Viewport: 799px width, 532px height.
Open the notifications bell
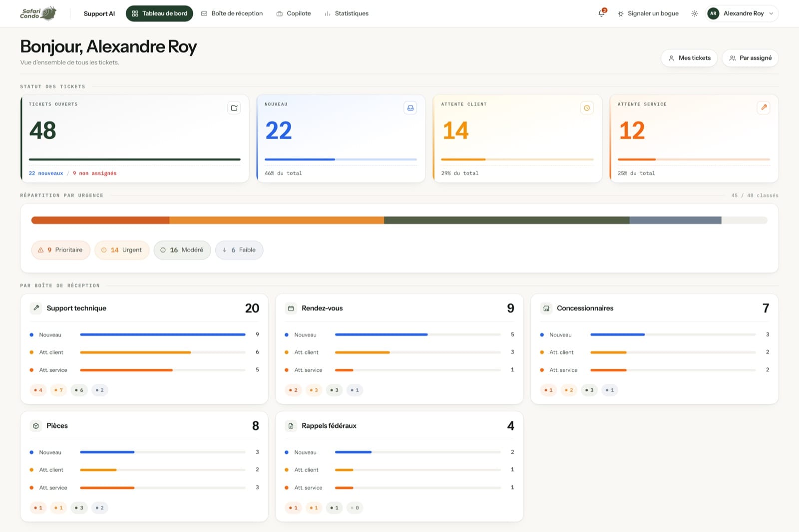pos(602,13)
